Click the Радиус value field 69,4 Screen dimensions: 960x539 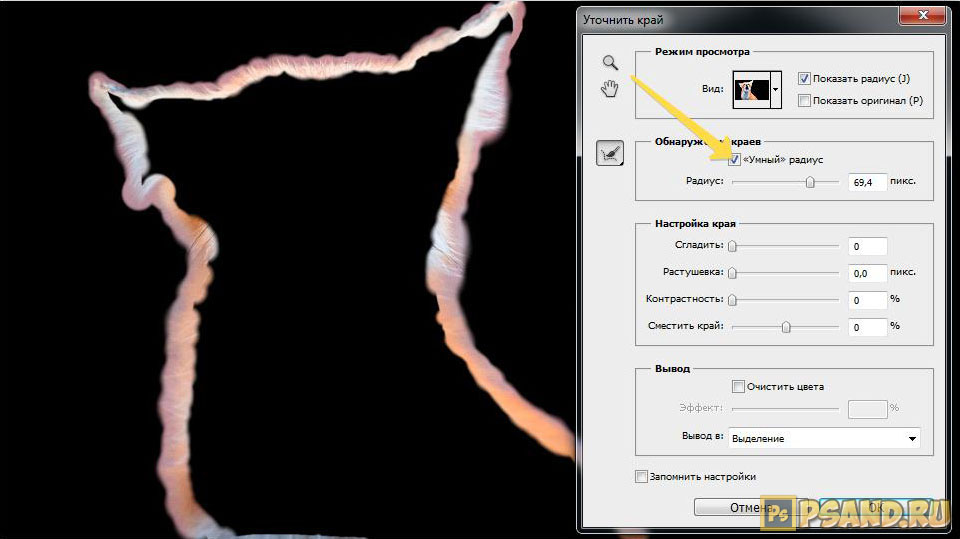point(868,182)
